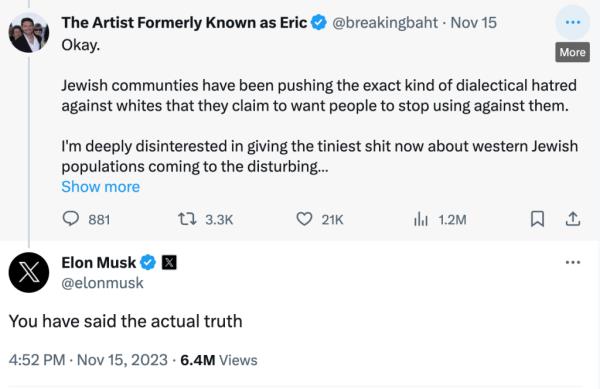The image size is (600, 389).
Task: Like the post with the heart icon
Action: pyautogui.click(x=304, y=219)
